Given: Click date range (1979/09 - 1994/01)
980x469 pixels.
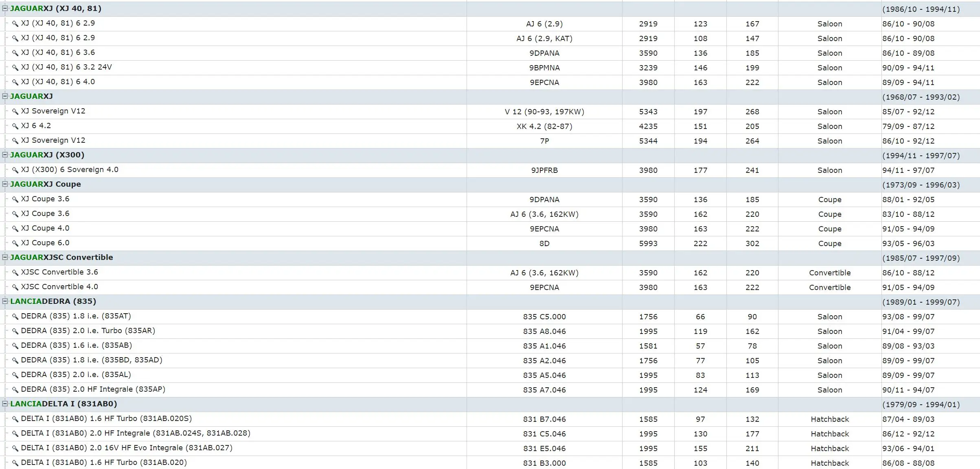Looking at the screenshot, I should (921, 405).
